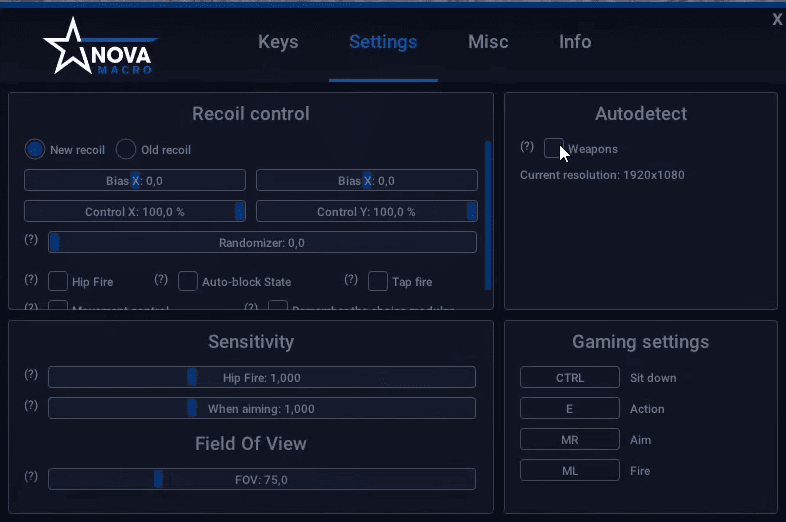
Task: Open the Keys tab
Action: 278,42
